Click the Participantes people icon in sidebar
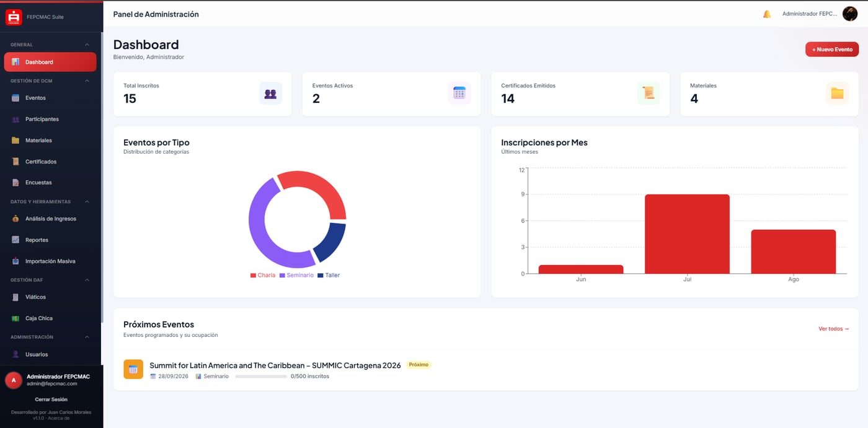Viewport: 868px width, 428px height. (15, 119)
